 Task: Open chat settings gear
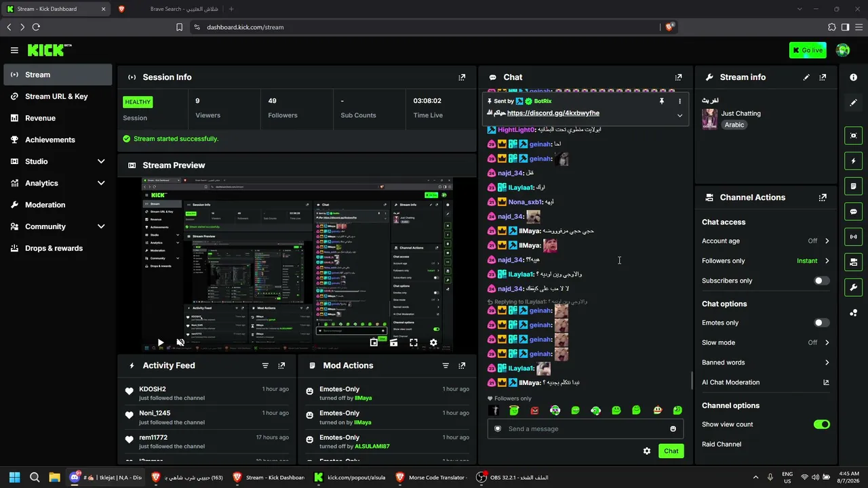[x=647, y=451]
